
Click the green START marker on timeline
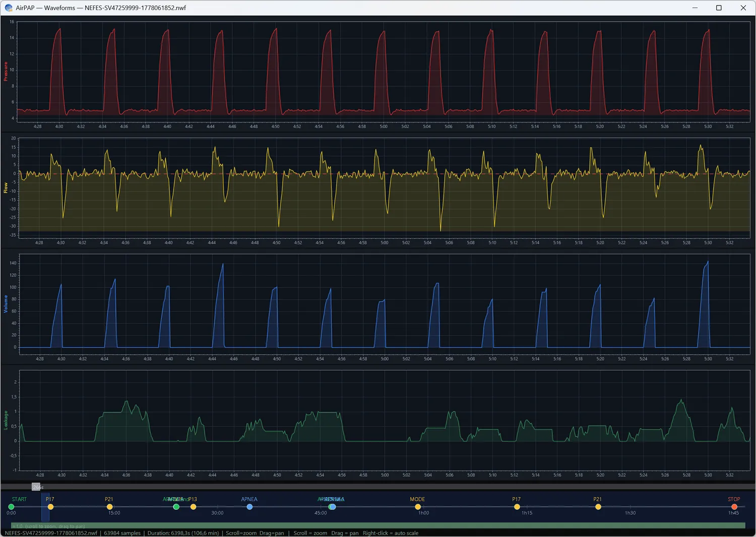(x=11, y=507)
